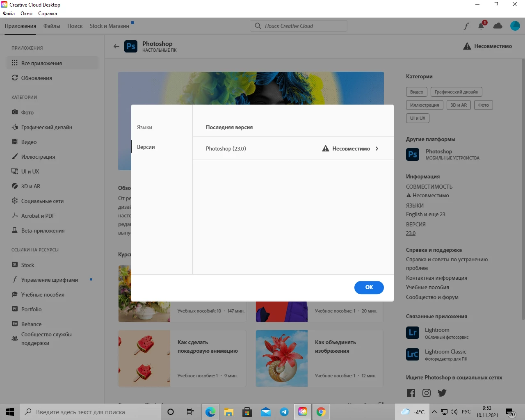The width and height of the screenshot is (525, 420).
Task: Open the Lightroom Lr icon
Action: coord(413,333)
